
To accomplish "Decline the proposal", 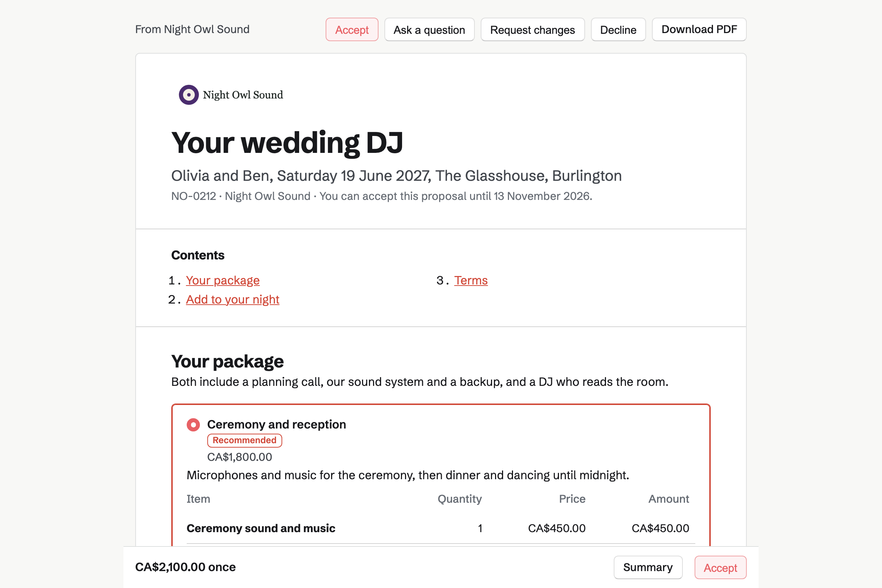I will coord(618,30).
